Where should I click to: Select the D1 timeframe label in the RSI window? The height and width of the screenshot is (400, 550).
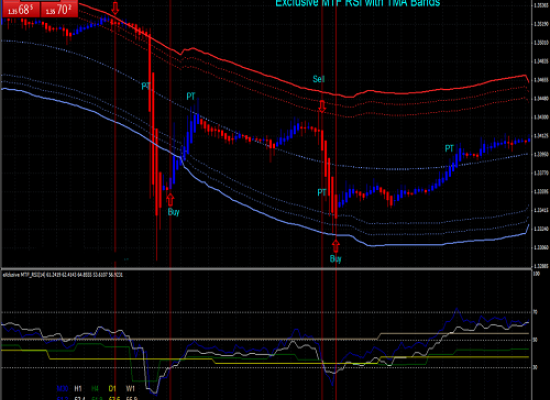pos(112,388)
